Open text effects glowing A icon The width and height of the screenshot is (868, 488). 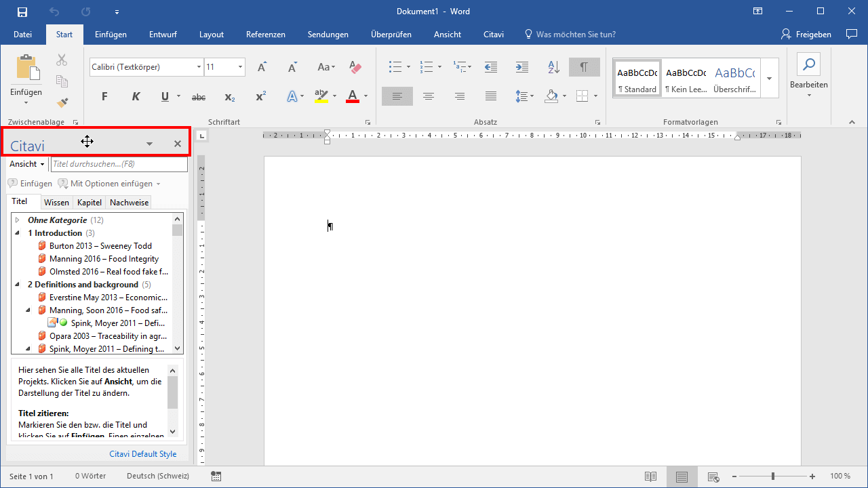(292, 97)
